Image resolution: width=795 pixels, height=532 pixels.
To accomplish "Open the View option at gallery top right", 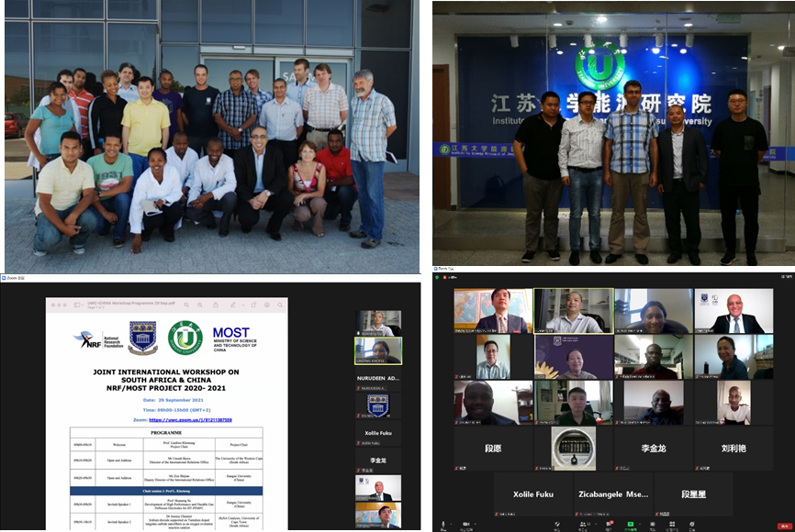I will [787, 277].
